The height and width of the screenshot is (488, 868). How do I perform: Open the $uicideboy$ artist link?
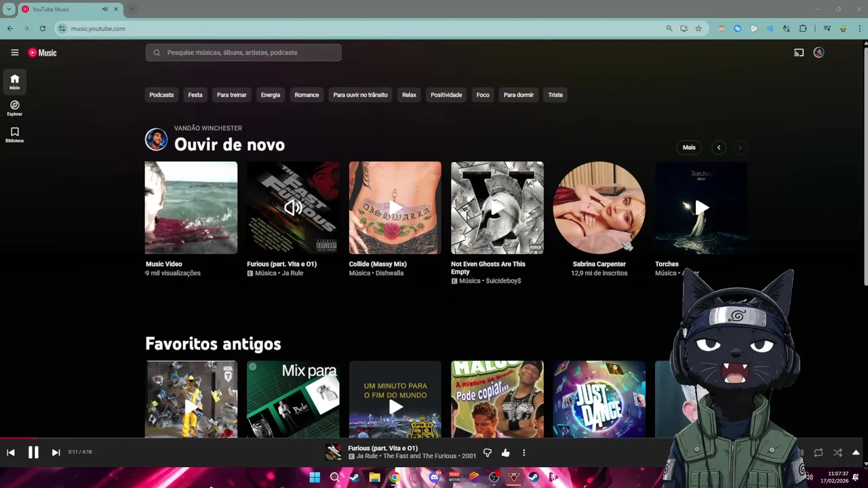tap(503, 281)
